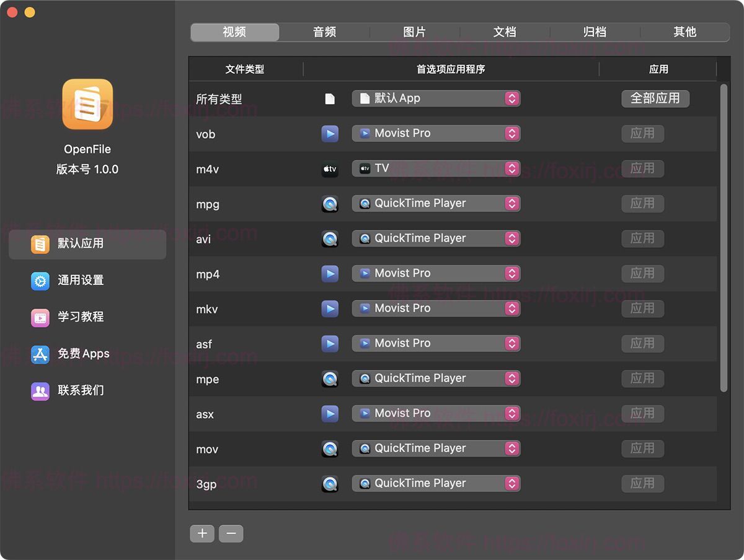Click the plus button below the list
The width and height of the screenshot is (744, 560).
[x=201, y=533]
